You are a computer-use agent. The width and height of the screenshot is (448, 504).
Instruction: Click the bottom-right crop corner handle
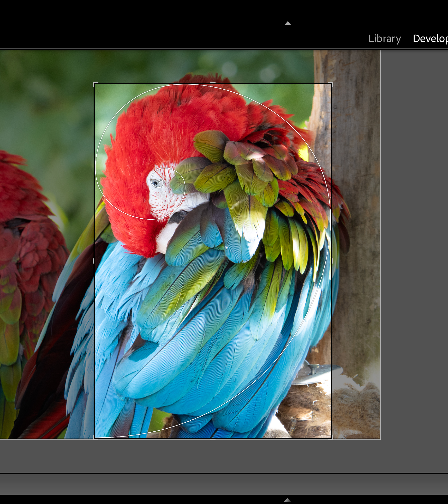(331, 438)
